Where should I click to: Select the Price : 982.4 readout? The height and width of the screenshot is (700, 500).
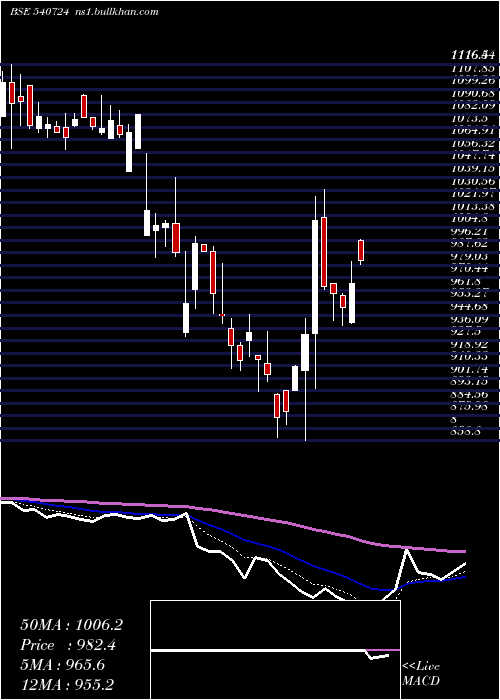tap(68, 645)
